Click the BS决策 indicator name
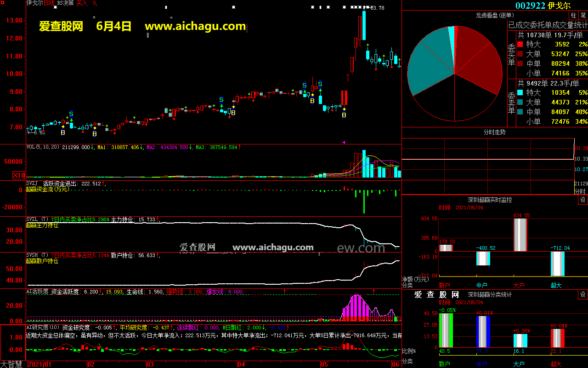Viewport: 588px width, 368px height. click(65, 3)
